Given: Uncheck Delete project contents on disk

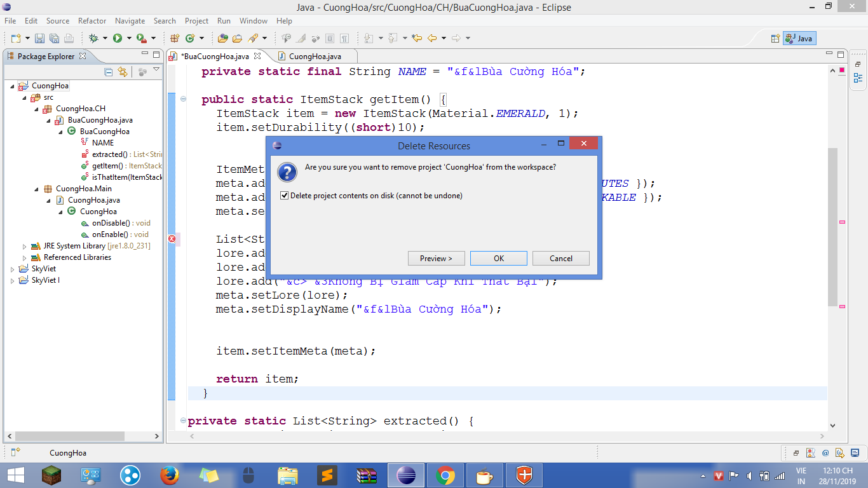Looking at the screenshot, I should click(285, 196).
